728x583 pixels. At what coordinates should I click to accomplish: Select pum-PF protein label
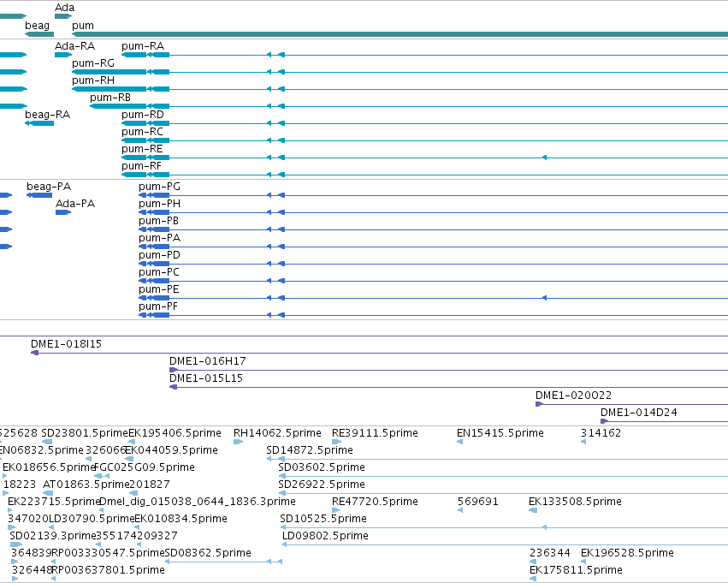[158, 306]
